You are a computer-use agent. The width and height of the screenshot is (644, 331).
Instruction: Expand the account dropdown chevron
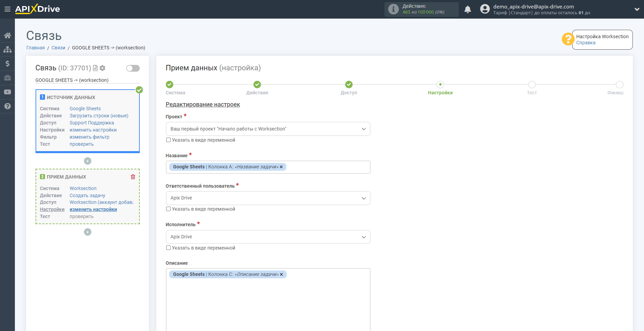(x=637, y=9)
